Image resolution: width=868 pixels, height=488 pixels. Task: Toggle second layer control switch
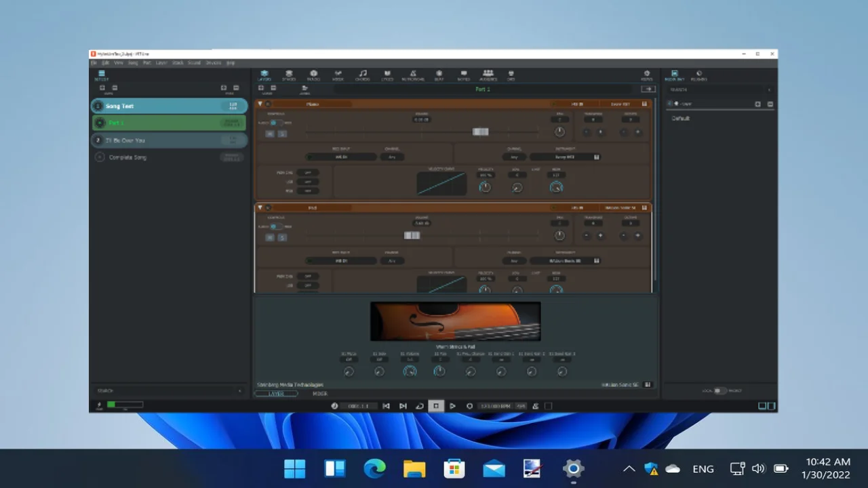(276, 226)
